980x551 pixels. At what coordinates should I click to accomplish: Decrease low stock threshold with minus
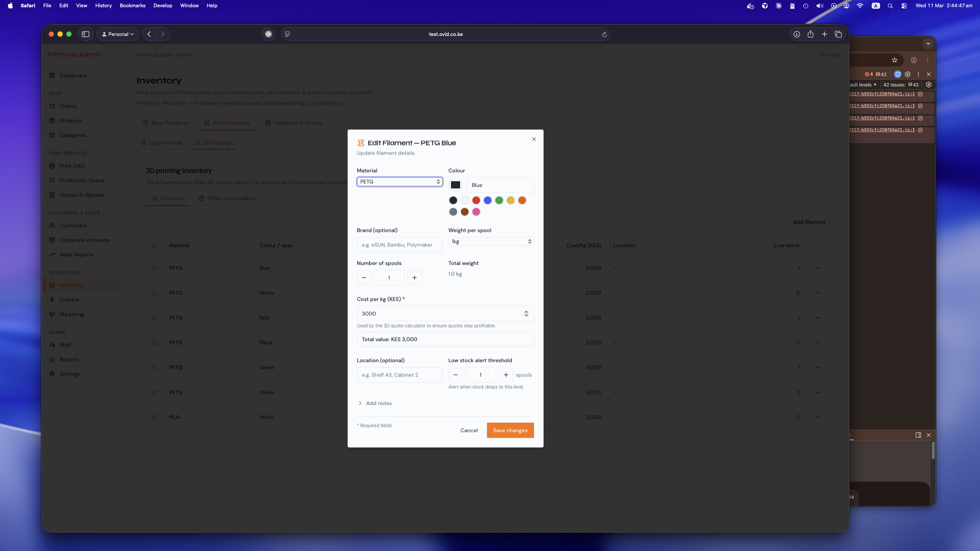click(455, 375)
